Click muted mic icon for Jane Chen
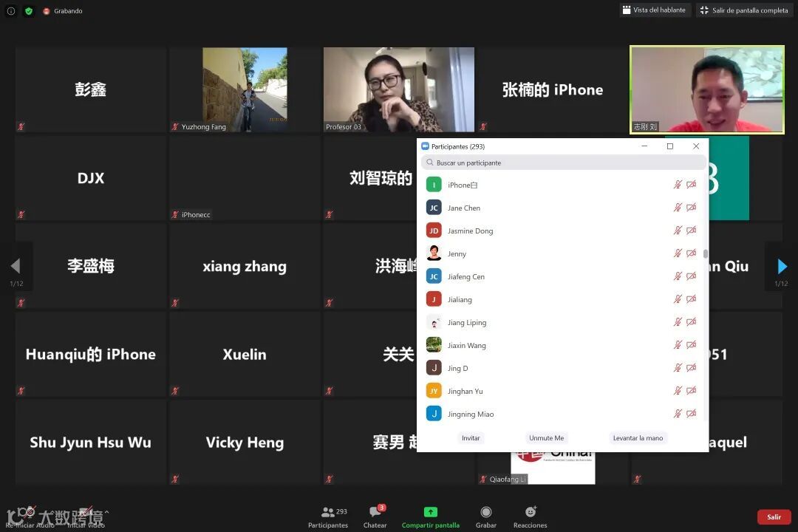This screenshot has width=798, height=532. 678,208
